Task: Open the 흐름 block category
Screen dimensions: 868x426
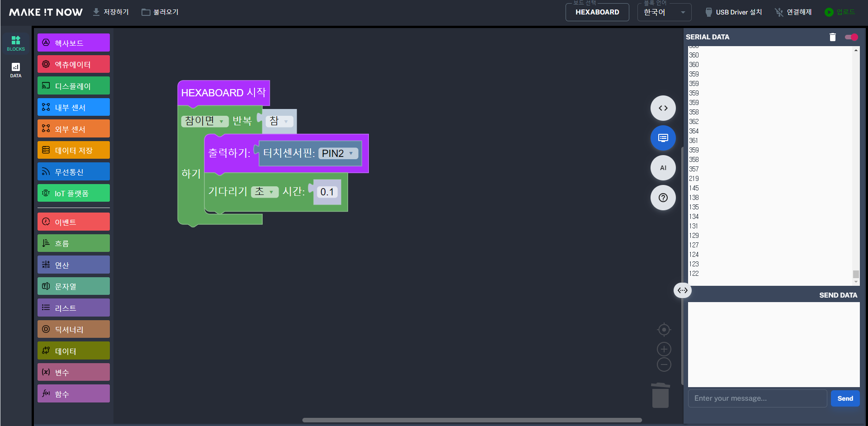Action: [74, 243]
